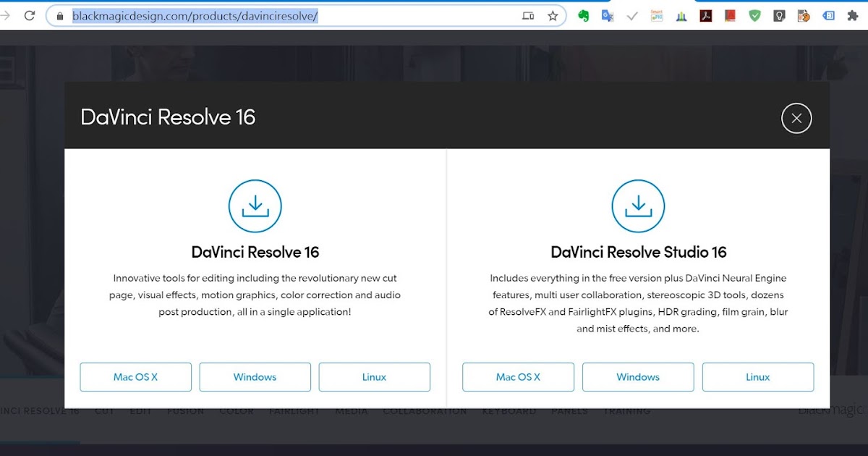The height and width of the screenshot is (456, 868).
Task: Open the FAIRLIGHT tab in page navigation
Action: point(294,411)
